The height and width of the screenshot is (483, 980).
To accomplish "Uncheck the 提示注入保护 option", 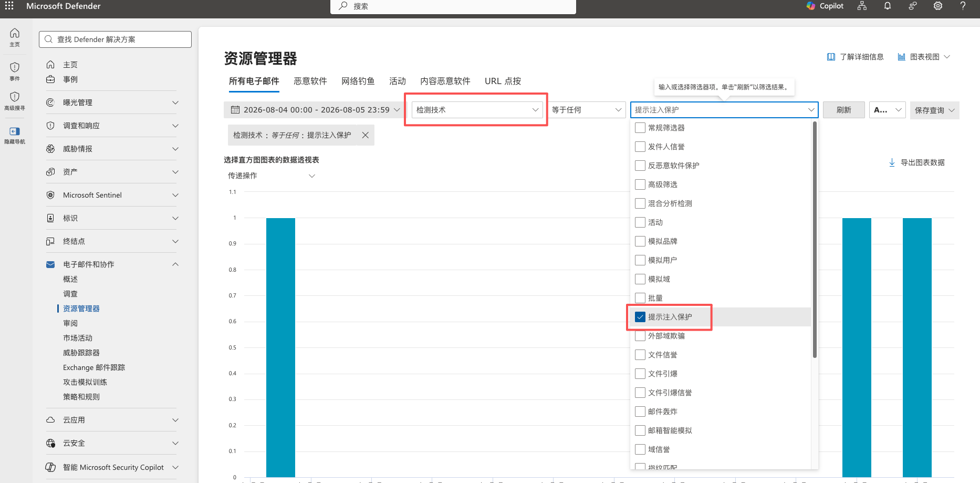I will [x=640, y=317].
